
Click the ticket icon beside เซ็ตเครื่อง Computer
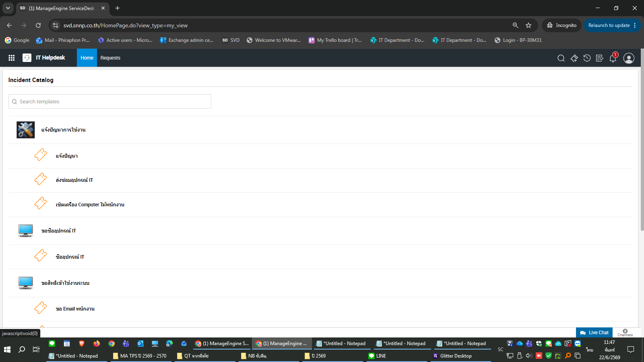[x=41, y=204]
